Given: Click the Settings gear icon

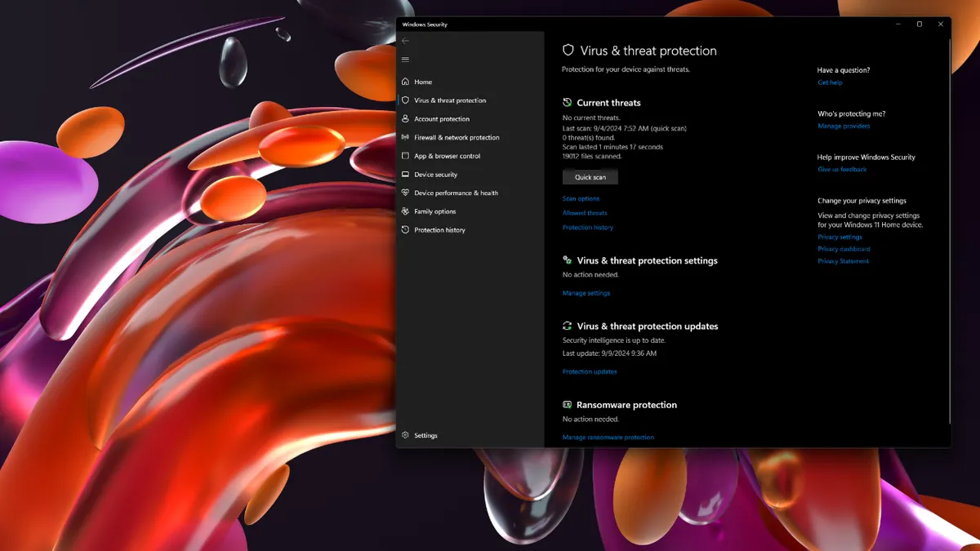Looking at the screenshot, I should [405, 436].
